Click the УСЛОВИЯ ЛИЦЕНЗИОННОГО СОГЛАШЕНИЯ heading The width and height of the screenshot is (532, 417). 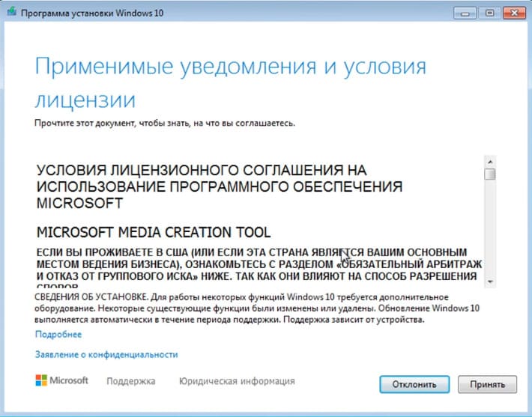pyautogui.click(x=220, y=186)
